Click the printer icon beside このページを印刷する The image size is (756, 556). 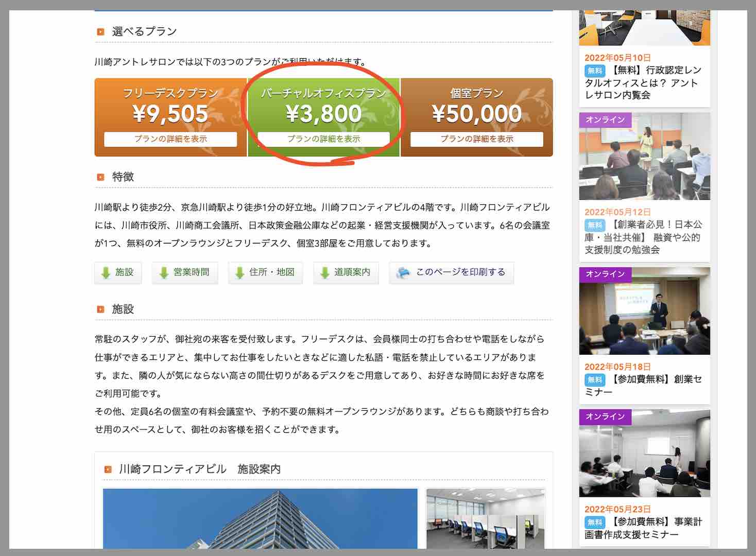404,273
